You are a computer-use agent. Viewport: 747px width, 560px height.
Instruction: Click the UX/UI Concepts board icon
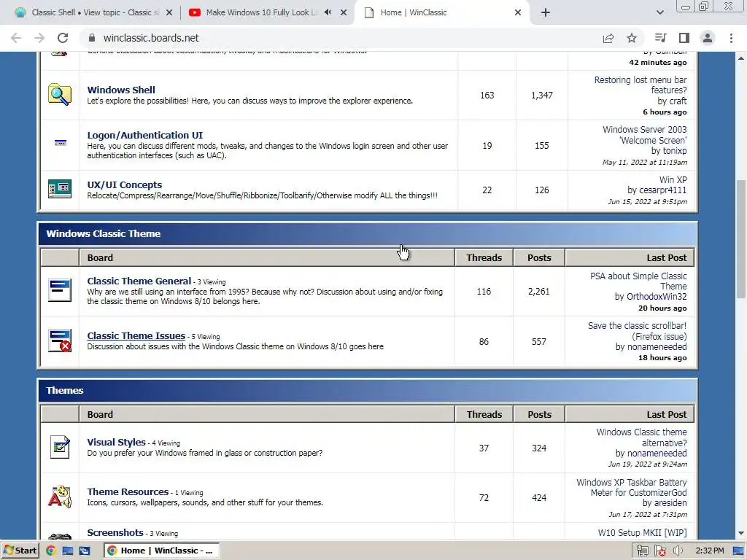click(60, 189)
